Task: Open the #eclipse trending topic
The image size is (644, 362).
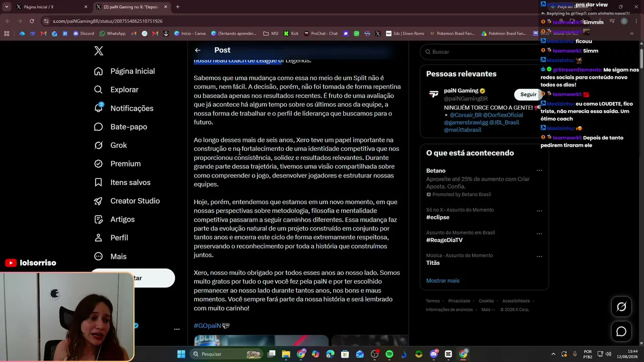Action: click(x=438, y=218)
